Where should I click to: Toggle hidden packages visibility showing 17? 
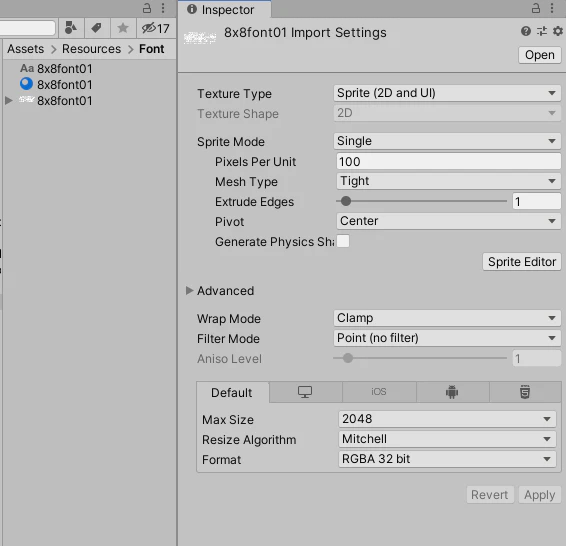tap(156, 28)
